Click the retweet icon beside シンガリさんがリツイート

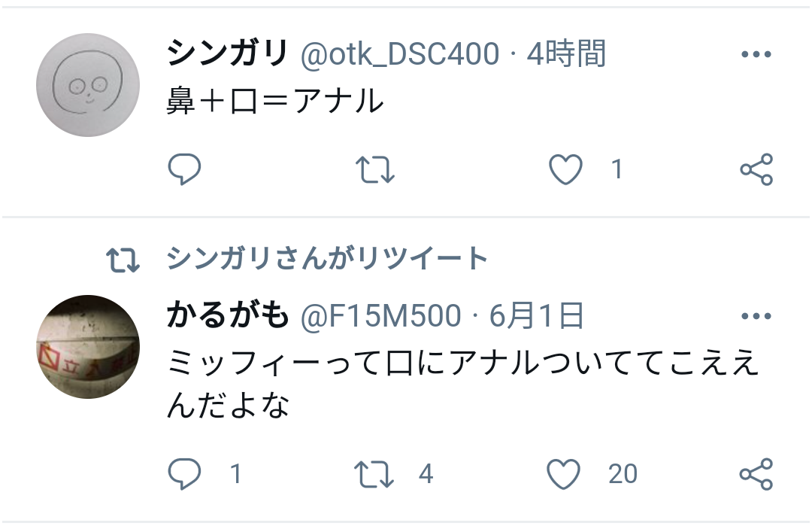[x=123, y=260]
